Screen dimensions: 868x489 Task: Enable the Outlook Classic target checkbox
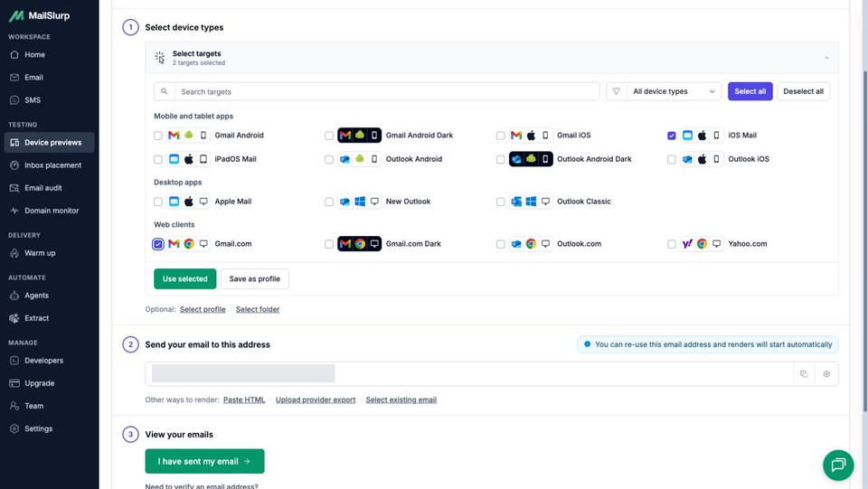tap(500, 202)
